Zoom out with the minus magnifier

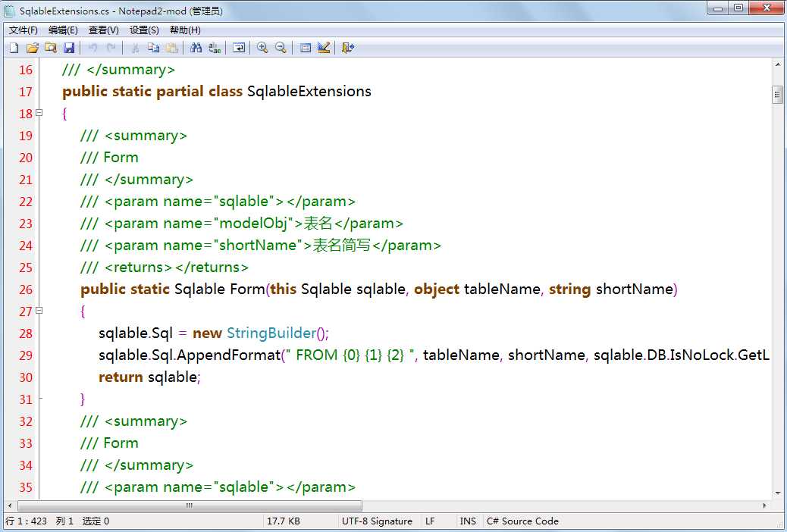[281, 48]
